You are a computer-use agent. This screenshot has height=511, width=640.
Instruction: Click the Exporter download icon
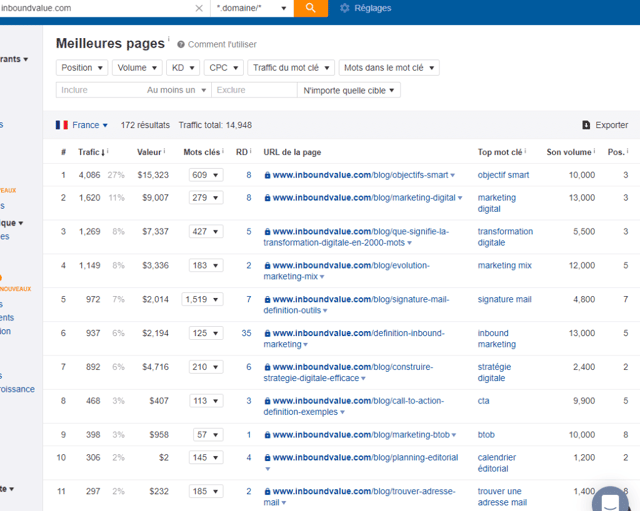click(586, 125)
